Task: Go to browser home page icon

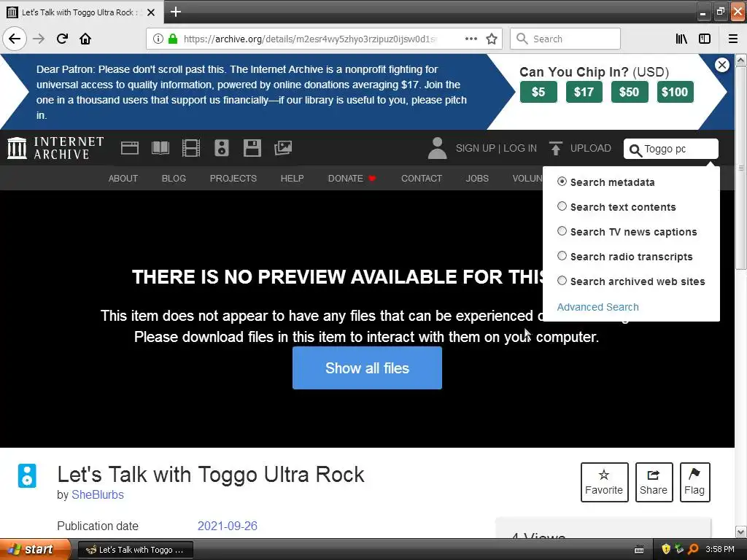Action: click(85, 39)
